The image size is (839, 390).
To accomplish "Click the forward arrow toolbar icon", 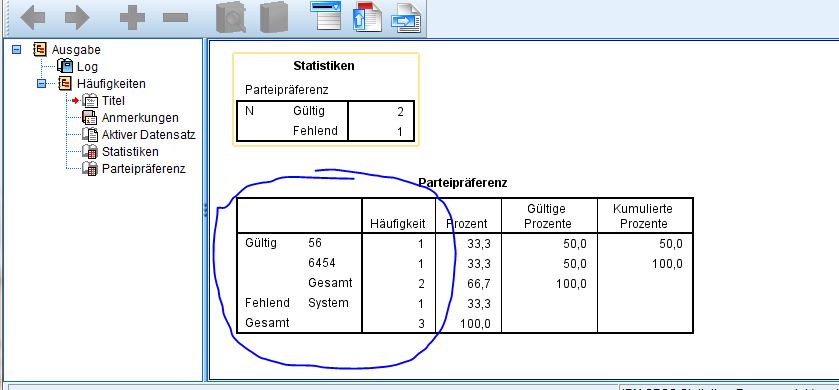I will [x=77, y=18].
